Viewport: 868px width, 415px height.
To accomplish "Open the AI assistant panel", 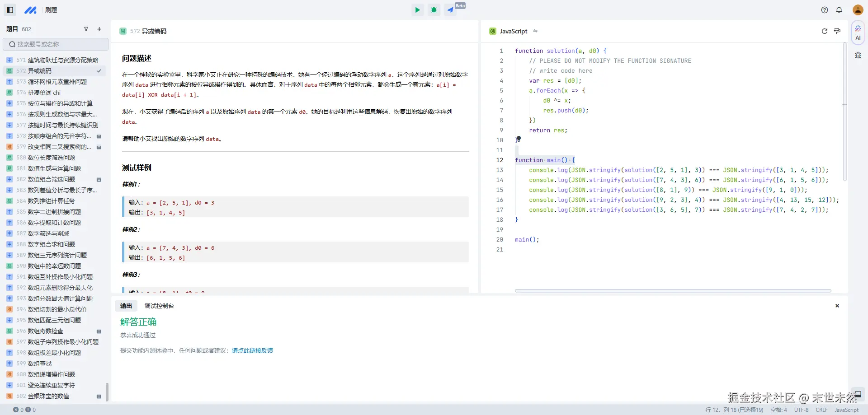I will pyautogui.click(x=858, y=33).
